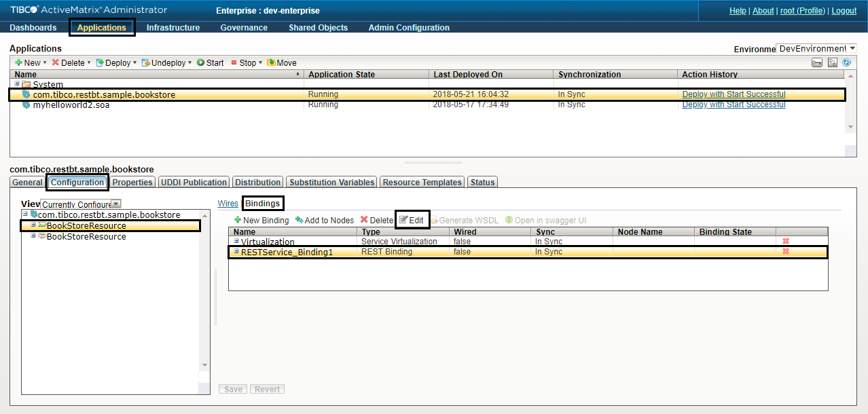868x414 pixels.
Task: Start the selected application
Action: [211, 62]
